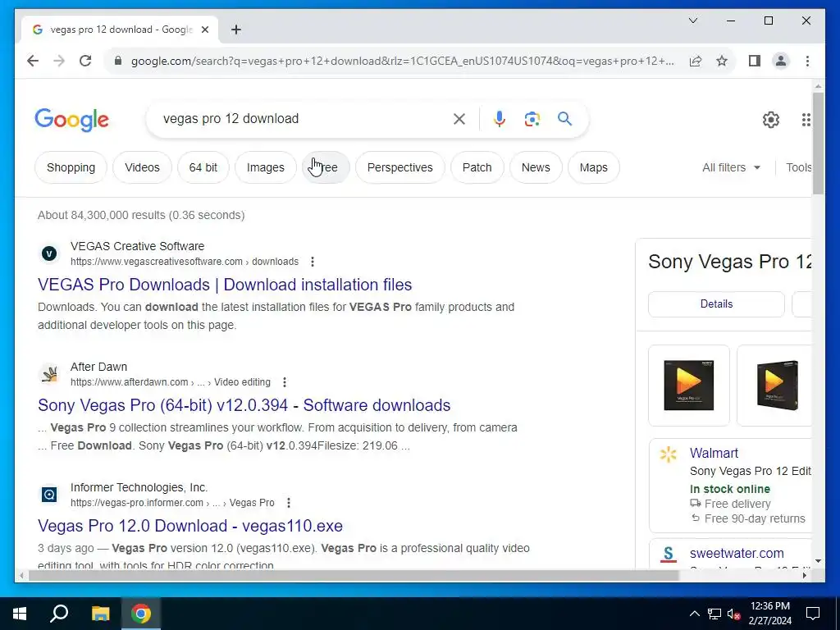
Task: Open a new tab with plus button
Action: coord(236,30)
